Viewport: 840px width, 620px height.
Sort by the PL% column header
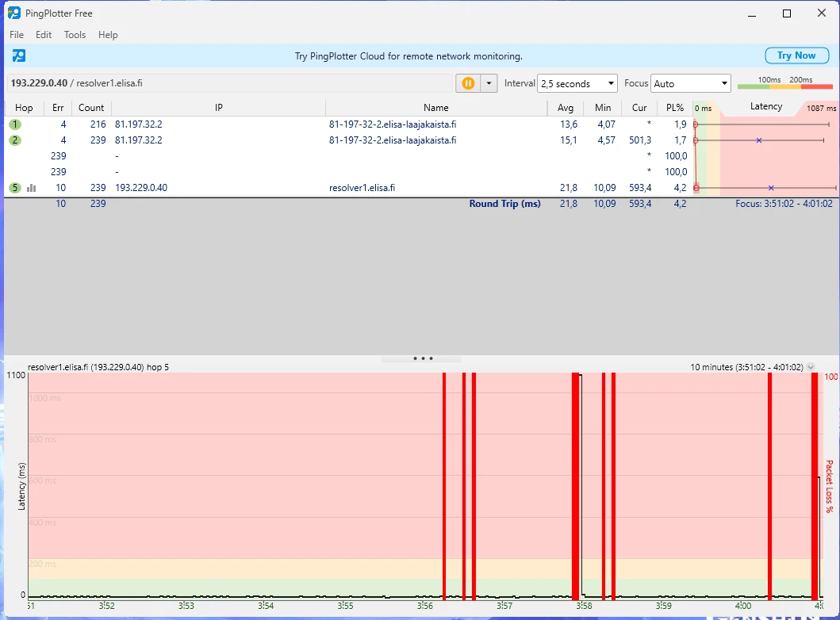pos(674,108)
